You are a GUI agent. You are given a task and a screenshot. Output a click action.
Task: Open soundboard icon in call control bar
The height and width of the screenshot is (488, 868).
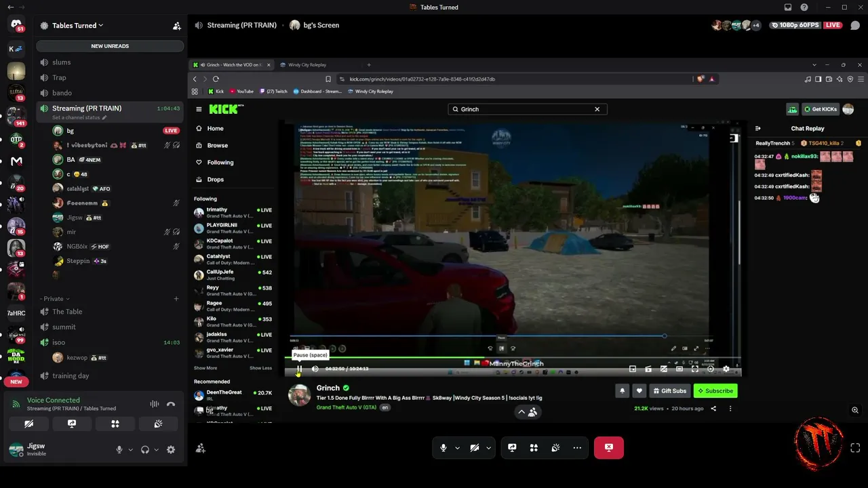click(555, 447)
